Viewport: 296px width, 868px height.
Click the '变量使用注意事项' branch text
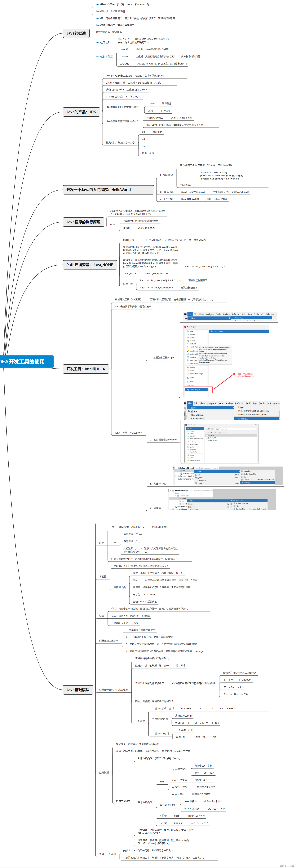point(109,641)
